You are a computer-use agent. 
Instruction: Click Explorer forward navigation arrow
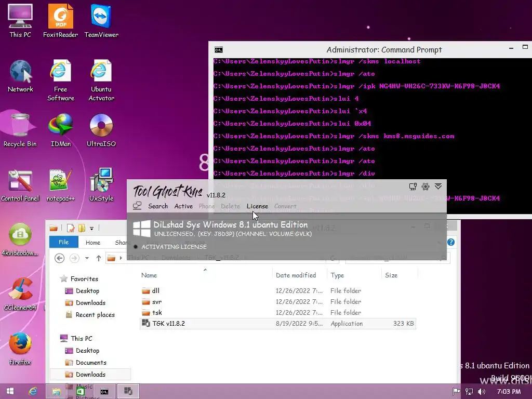click(74, 258)
